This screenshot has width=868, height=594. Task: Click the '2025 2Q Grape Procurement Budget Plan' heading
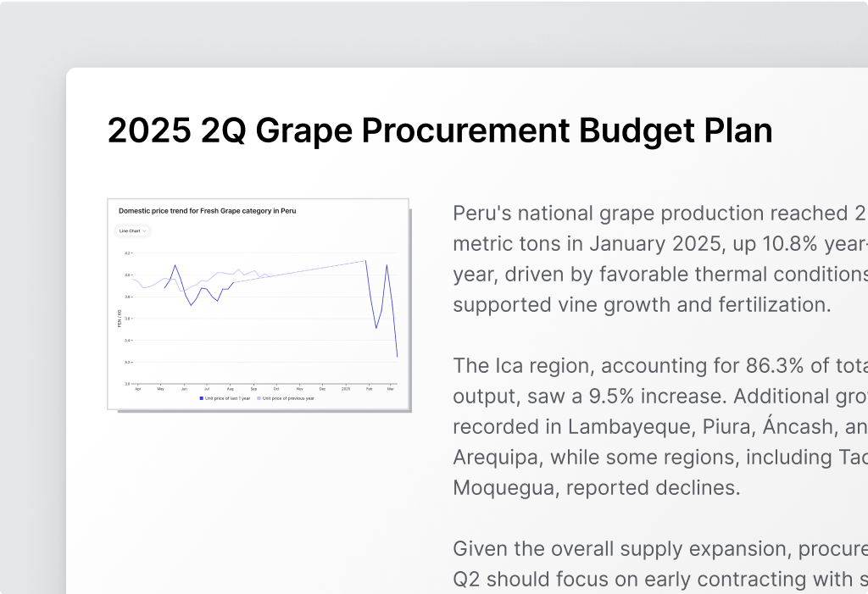(x=440, y=131)
